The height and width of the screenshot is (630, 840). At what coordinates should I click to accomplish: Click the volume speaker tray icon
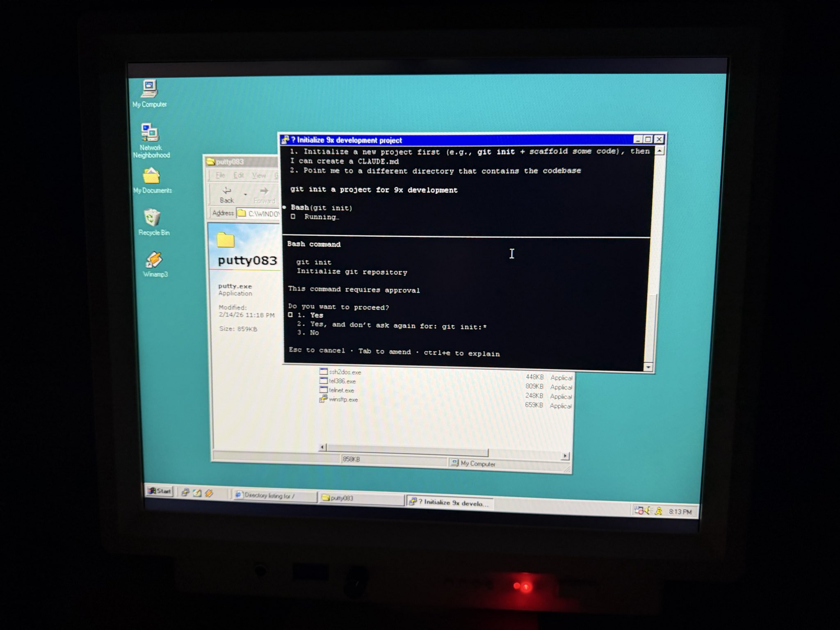coord(647,511)
